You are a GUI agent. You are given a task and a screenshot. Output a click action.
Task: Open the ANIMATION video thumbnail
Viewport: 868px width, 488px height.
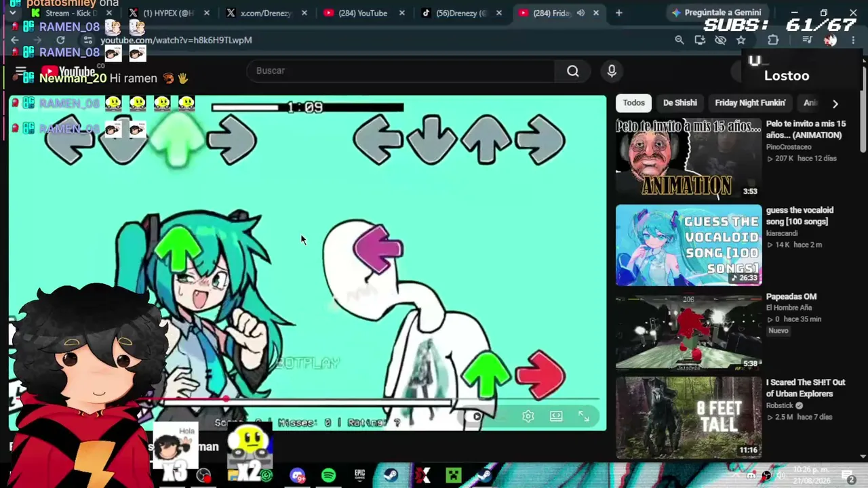point(688,158)
